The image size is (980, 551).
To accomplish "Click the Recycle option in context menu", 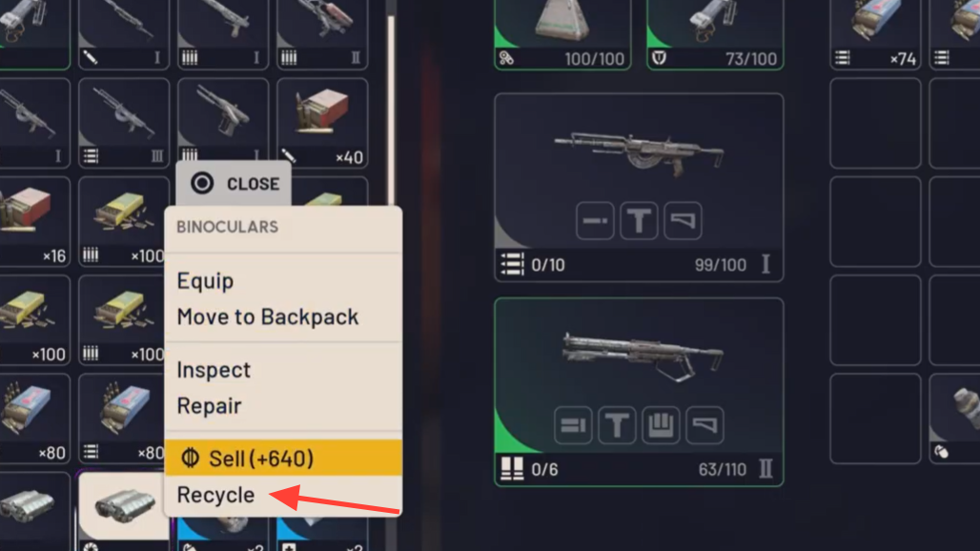I will 215,495.
